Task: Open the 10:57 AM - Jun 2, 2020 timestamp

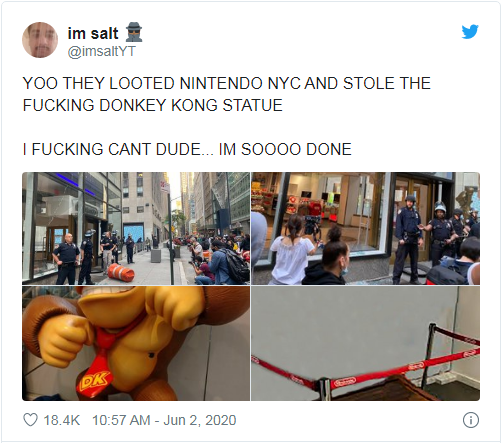Action: click(164, 420)
